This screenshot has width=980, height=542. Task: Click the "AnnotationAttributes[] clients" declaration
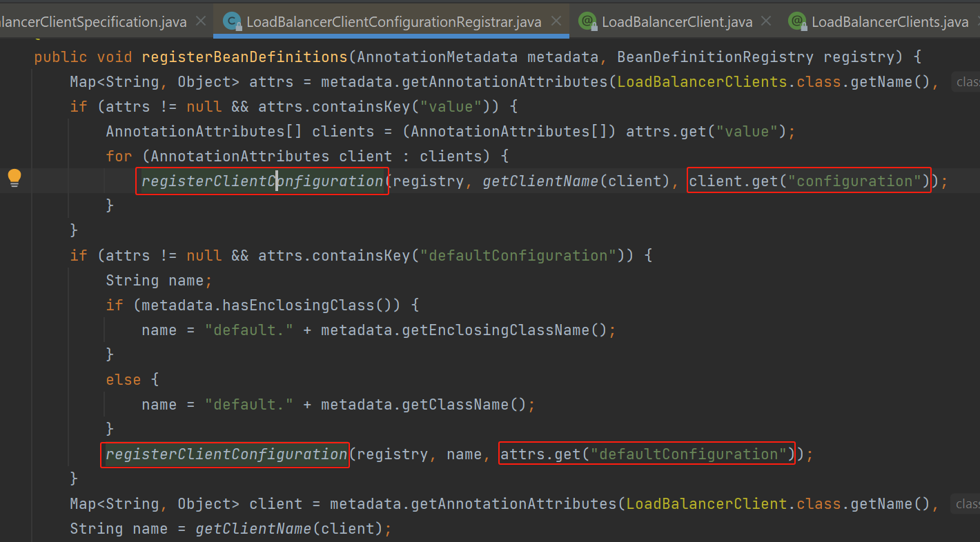(239, 131)
